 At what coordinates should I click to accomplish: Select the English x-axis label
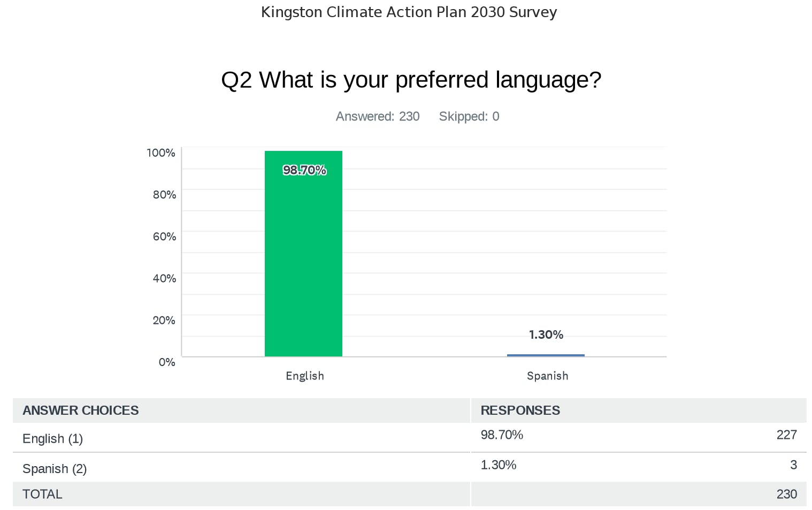(305, 376)
